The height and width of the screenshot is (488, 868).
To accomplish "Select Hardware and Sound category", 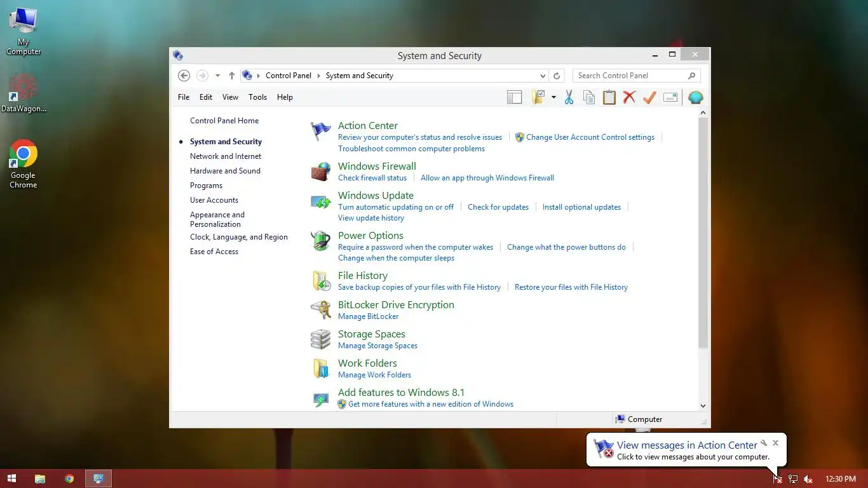I will click(225, 171).
